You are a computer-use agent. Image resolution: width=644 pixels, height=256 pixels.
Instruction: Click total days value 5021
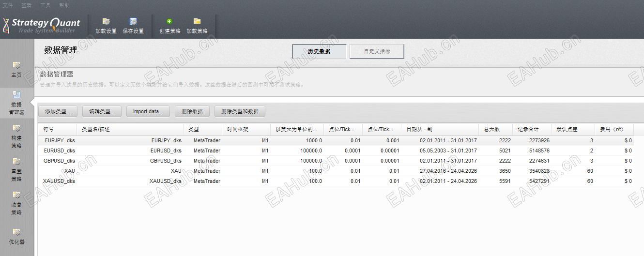tap(505, 151)
